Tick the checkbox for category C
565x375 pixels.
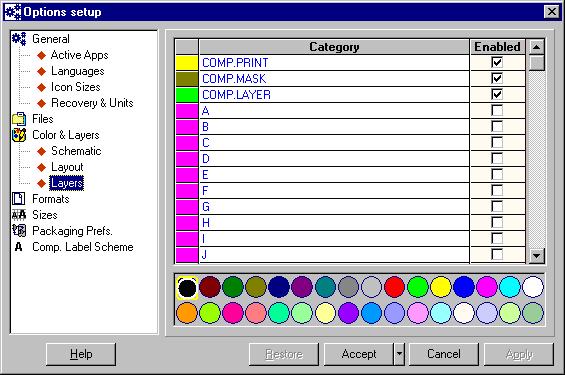(497, 142)
